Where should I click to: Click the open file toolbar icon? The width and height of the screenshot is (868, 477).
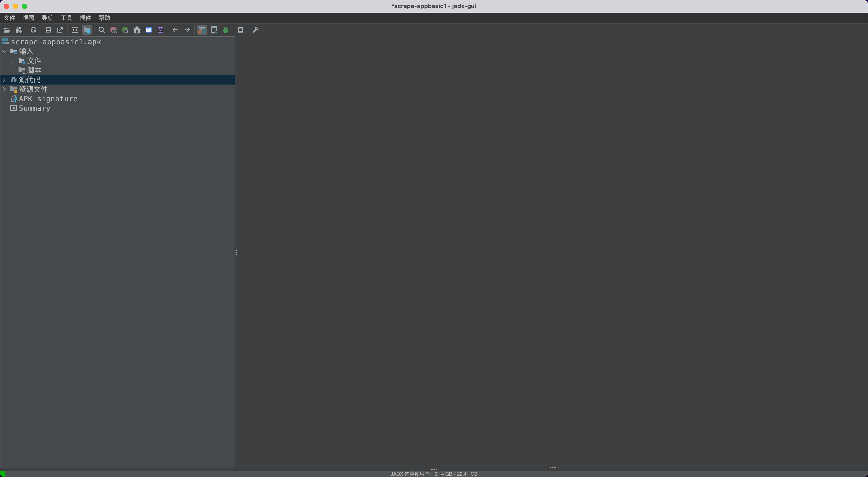click(x=7, y=30)
